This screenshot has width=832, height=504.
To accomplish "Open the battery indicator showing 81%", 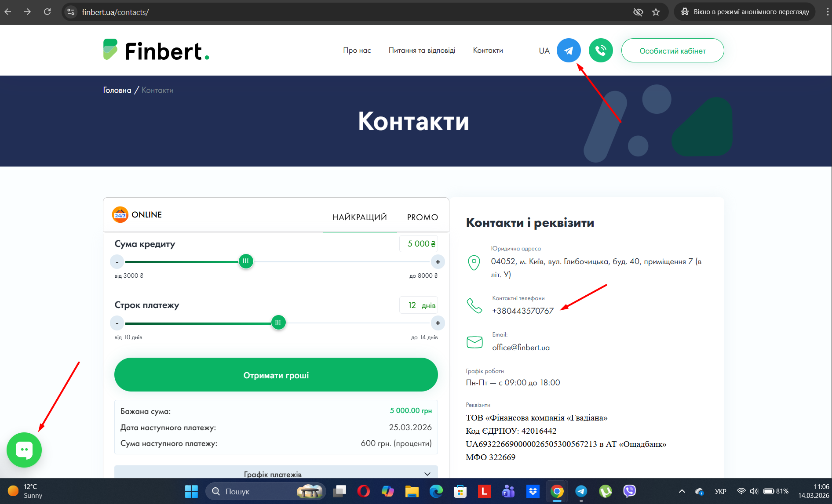I will click(776, 491).
